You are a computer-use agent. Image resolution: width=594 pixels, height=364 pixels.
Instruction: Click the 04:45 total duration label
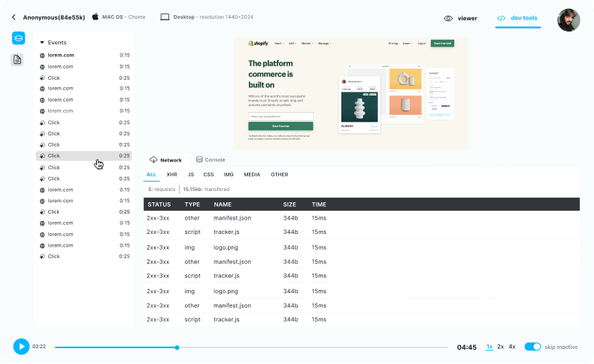[x=466, y=347]
